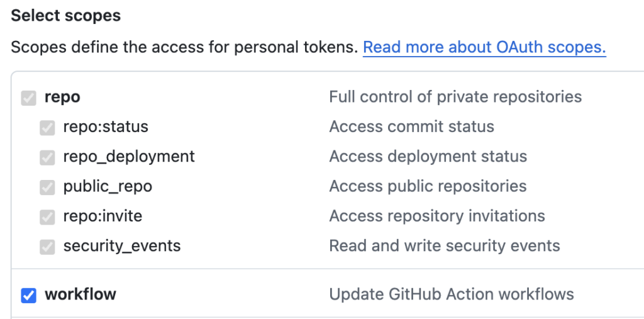
Task: Click the 'repo:invite' scope label
Action: (103, 216)
